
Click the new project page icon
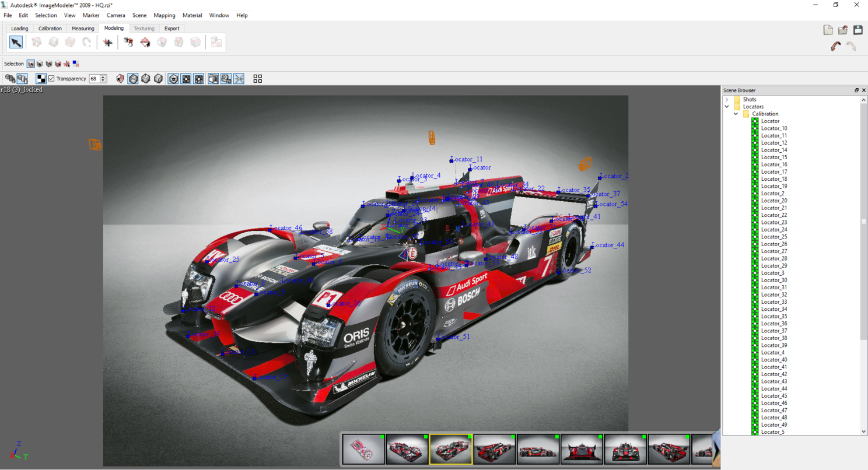pyautogui.click(x=828, y=30)
